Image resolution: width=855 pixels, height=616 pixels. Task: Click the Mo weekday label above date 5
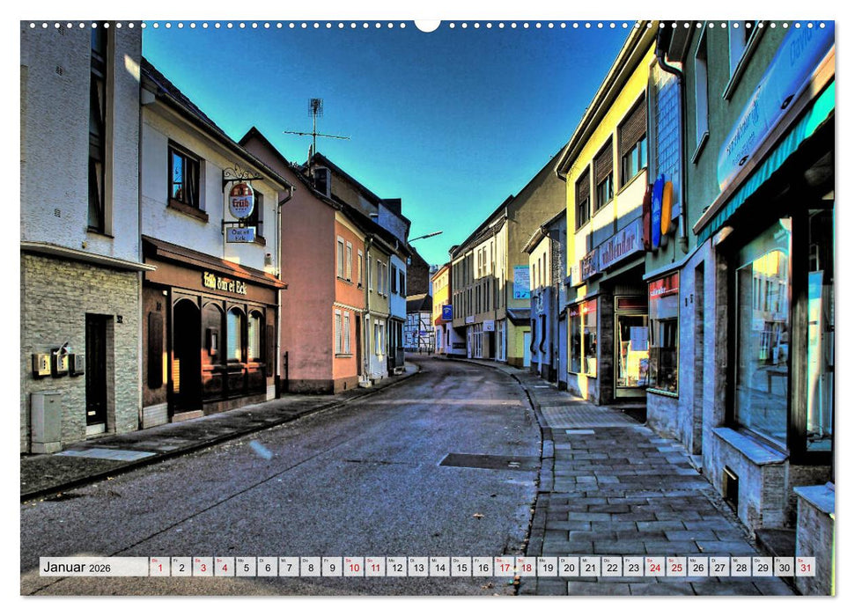(x=242, y=560)
